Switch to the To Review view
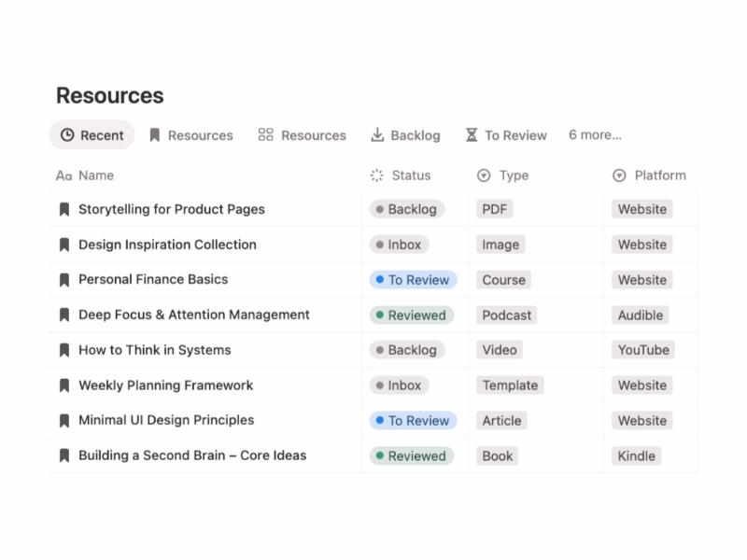Image resolution: width=747 pixels, height=560 pixels. pos(514,135)
